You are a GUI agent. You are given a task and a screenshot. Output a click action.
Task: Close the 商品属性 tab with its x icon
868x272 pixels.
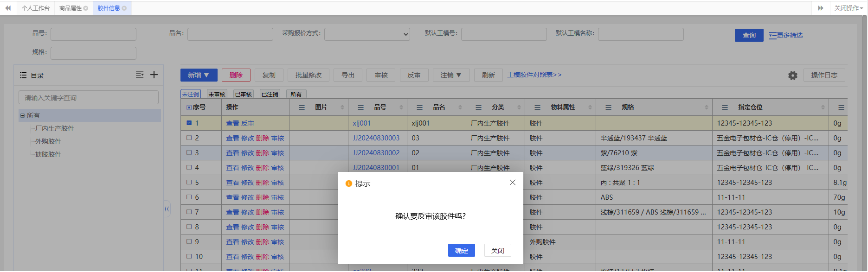(86, 8)
